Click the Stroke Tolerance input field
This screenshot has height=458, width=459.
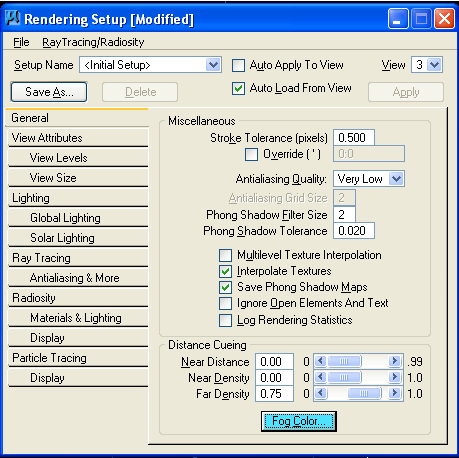coord(354,138)
